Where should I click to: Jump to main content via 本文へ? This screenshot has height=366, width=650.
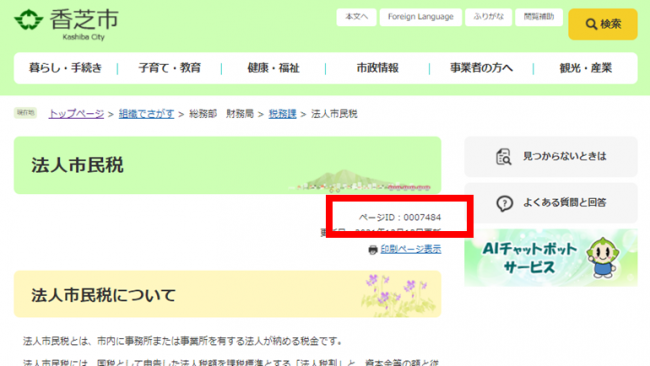[357, 17]
